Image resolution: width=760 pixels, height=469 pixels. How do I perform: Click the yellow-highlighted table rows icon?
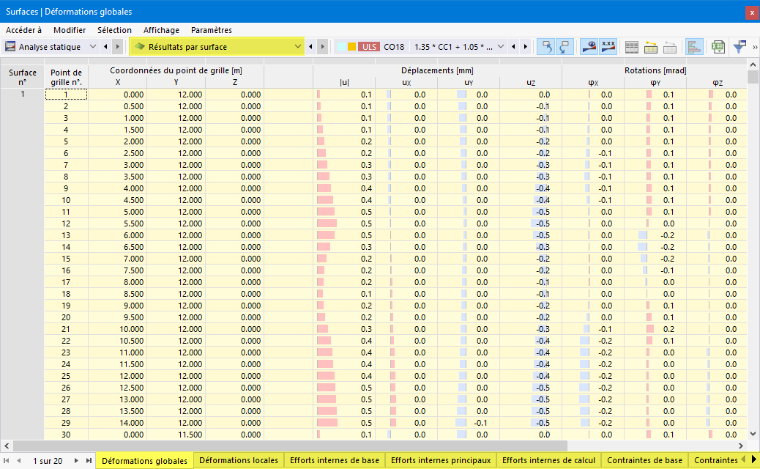[650, 47]
